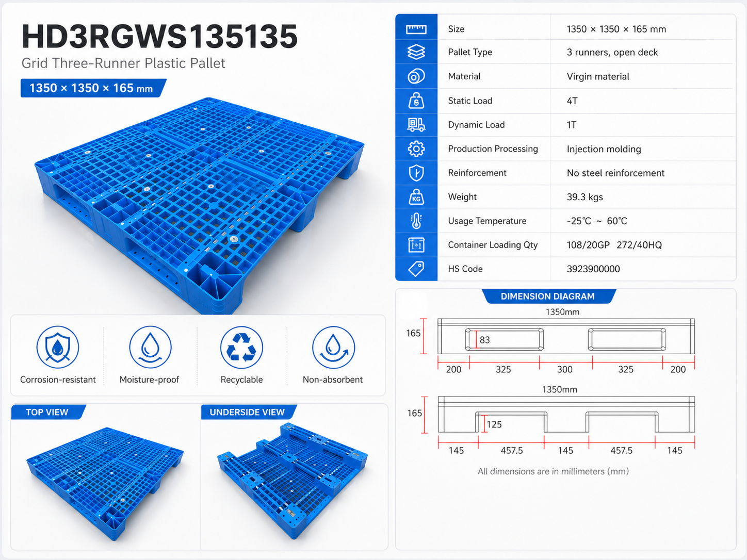Click the 108/20GP 272/40HQ loading value
The height and width of the screenshot is (560, 747).
(614, 245)
